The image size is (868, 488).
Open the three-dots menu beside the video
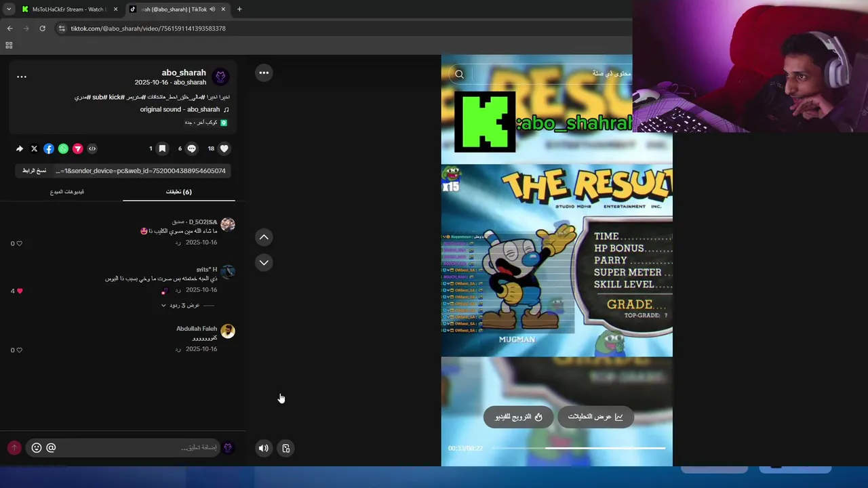(264, 73)
